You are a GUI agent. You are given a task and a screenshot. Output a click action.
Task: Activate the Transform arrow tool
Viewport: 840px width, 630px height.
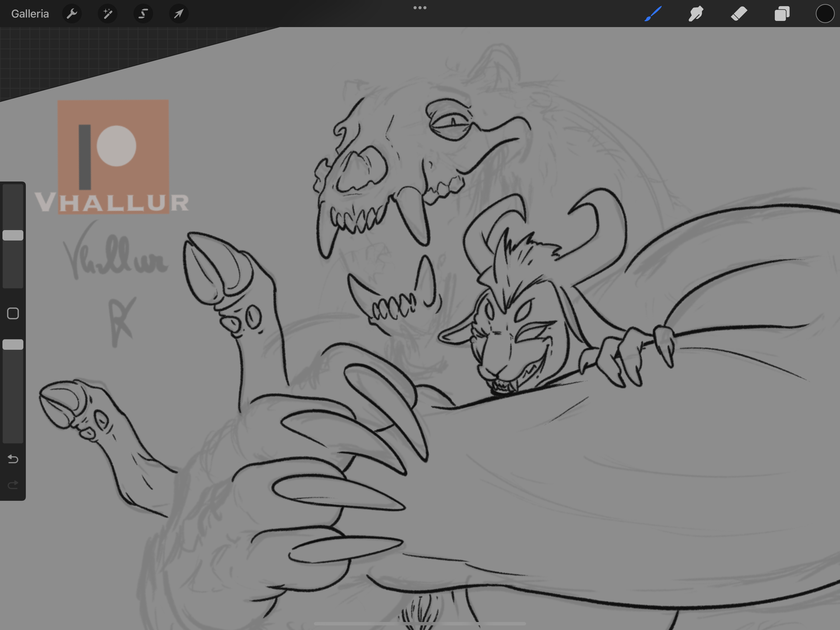click(x=178, y=14)
